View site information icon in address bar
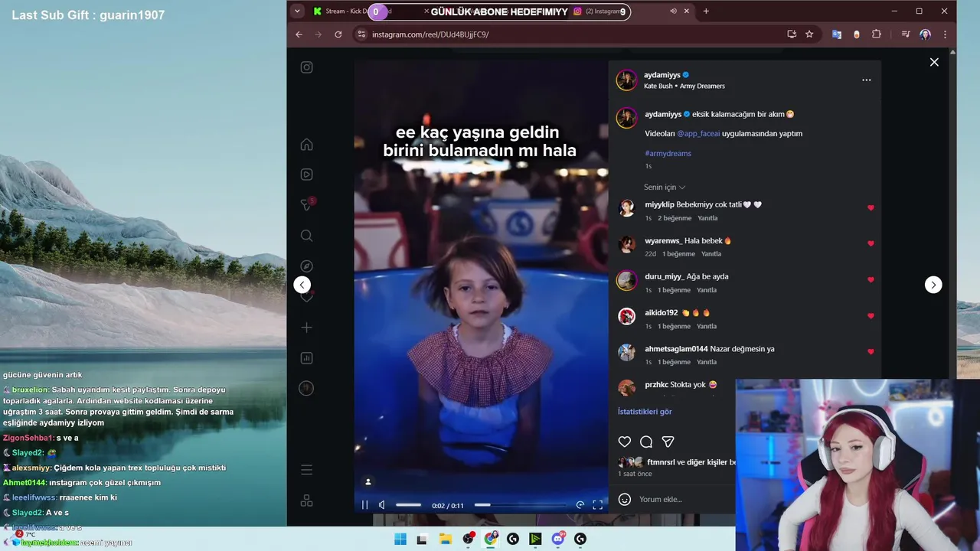 point(361,34)
